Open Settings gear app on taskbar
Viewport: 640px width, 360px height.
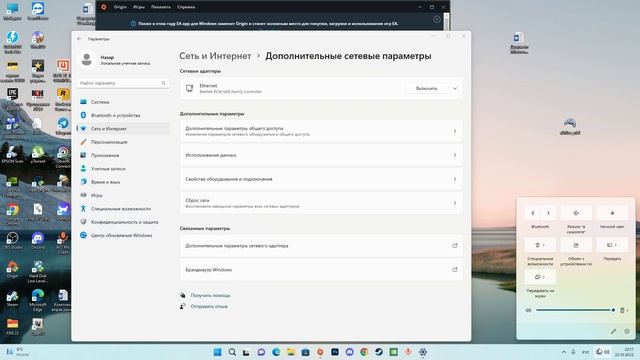click(x=423, y=352)
